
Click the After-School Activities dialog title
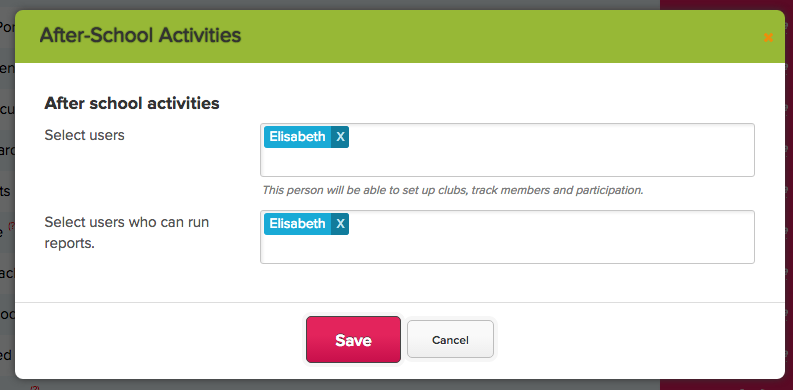tap(140, 36)
